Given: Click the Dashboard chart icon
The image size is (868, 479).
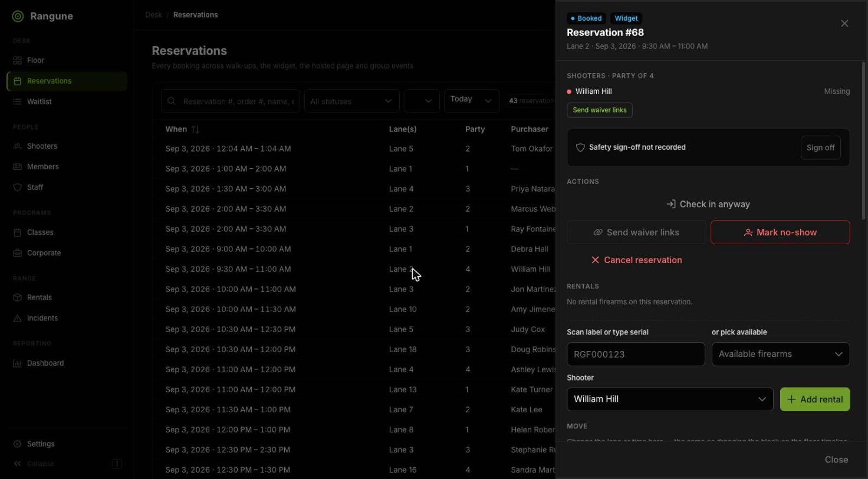Looking at the screenshot, I should (x=18, y=363).
